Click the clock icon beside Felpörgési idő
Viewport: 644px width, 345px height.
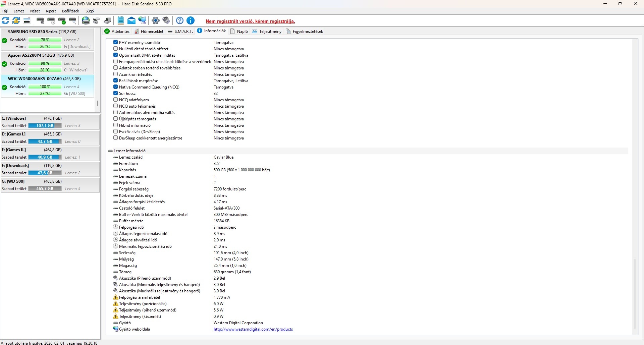tap(116, 227)
